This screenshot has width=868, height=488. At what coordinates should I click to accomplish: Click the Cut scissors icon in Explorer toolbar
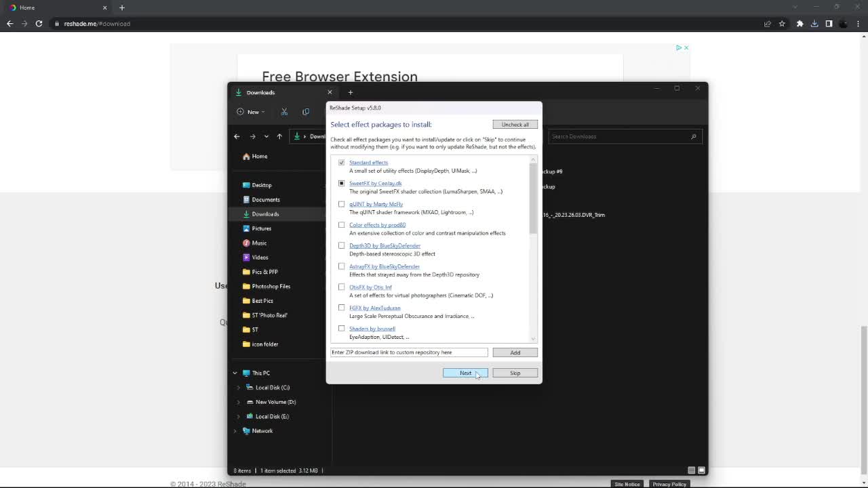[x=284, y=112]
